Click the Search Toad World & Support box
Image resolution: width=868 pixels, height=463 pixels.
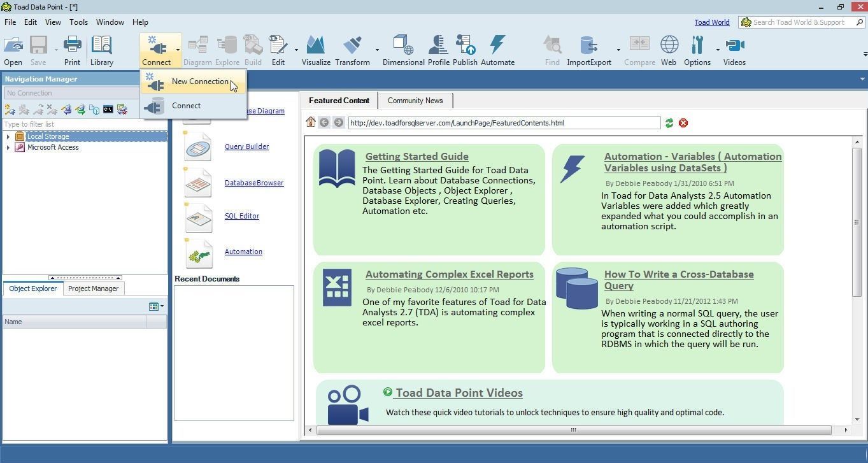pyautogui.click(x=802, y=22)
